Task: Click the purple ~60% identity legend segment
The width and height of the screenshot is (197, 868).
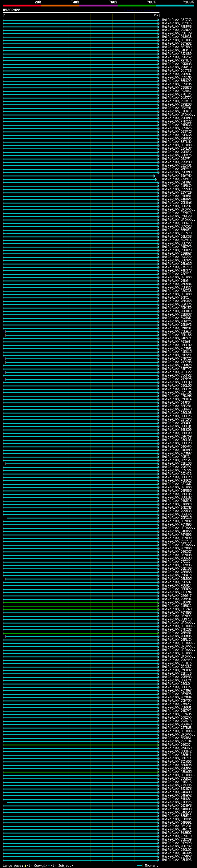Action: [98, 6]
